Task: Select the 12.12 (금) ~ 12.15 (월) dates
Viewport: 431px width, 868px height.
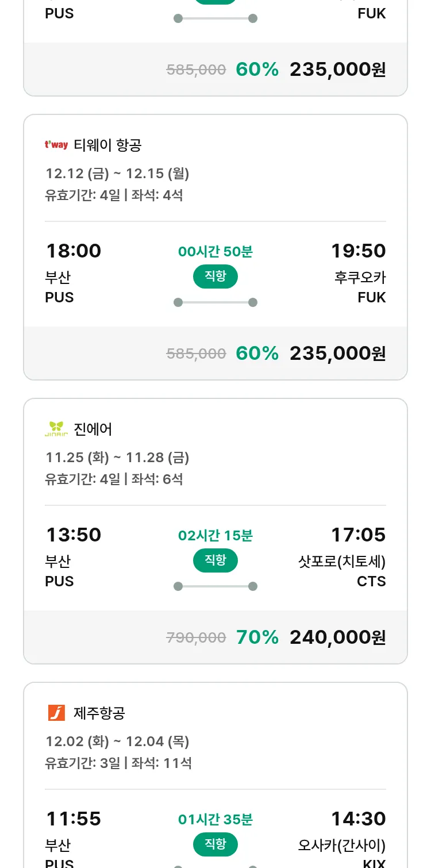Action: click(117, 174)
